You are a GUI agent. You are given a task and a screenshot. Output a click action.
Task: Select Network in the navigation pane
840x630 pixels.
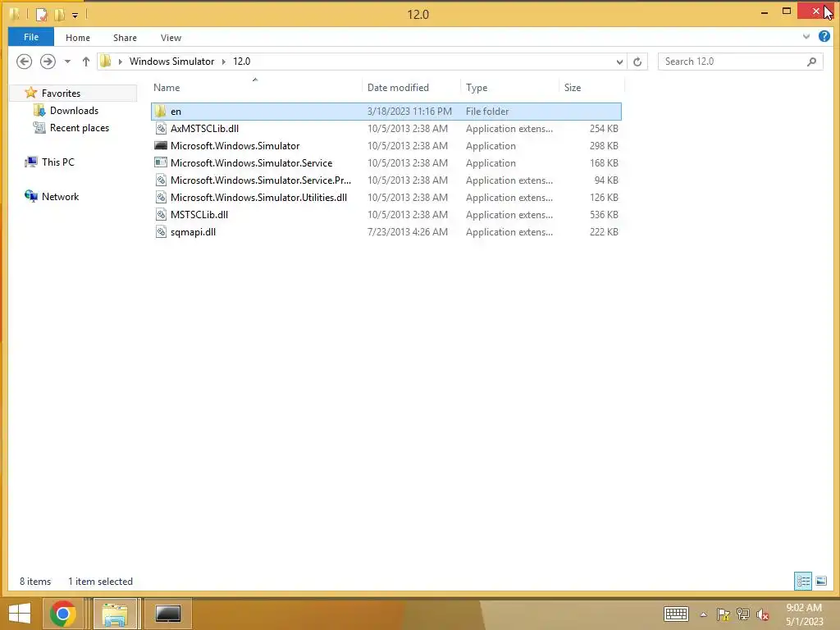point(60,197)
